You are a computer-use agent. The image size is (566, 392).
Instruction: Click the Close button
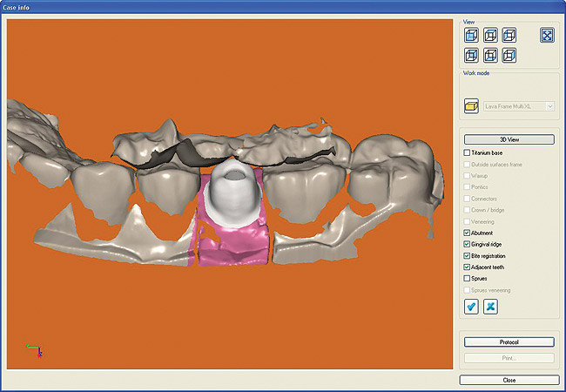pyautogui.click(x=509, y=380)
